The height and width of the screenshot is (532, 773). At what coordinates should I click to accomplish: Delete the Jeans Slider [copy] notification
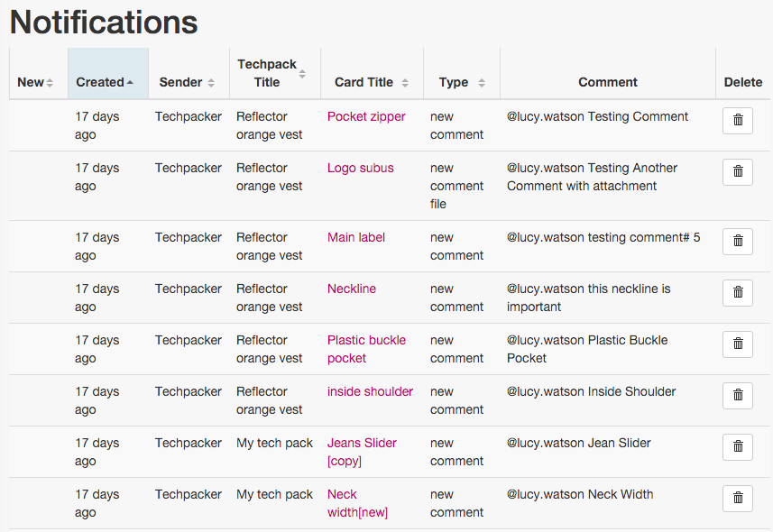738,446
